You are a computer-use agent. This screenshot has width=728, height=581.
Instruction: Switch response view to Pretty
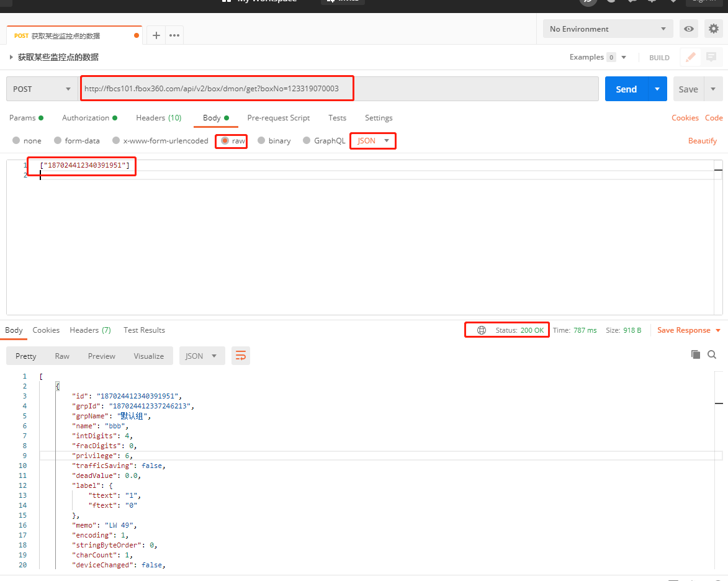point(26,356)
